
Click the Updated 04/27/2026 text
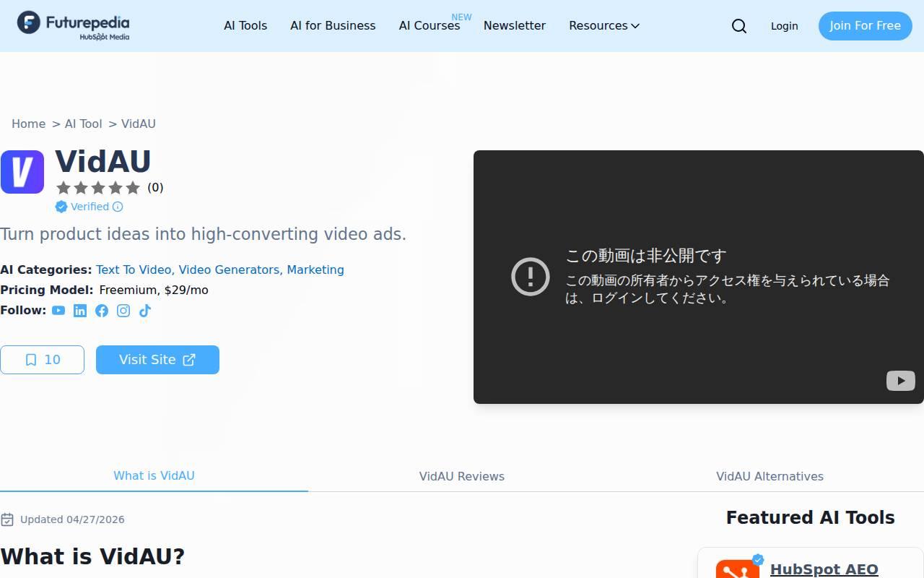click(x=72, y=519)
